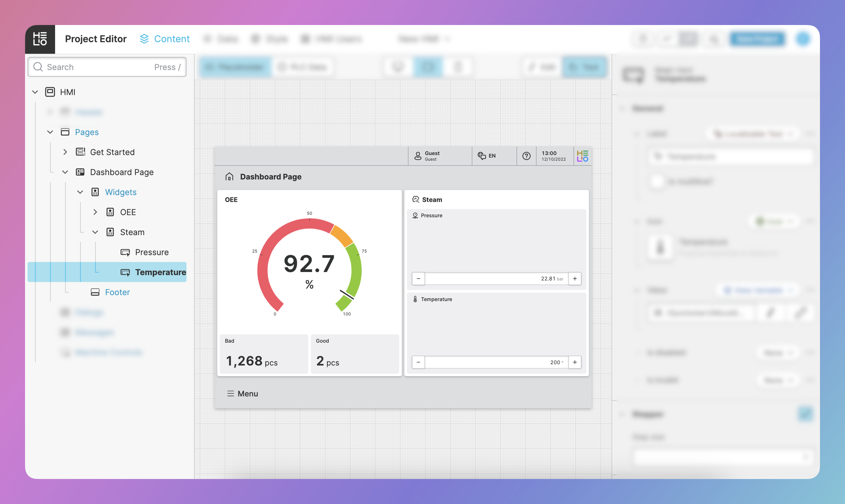The image size is (845, 504).
Task: Expand the Get Started page node
Action: [x=65, y=152]
